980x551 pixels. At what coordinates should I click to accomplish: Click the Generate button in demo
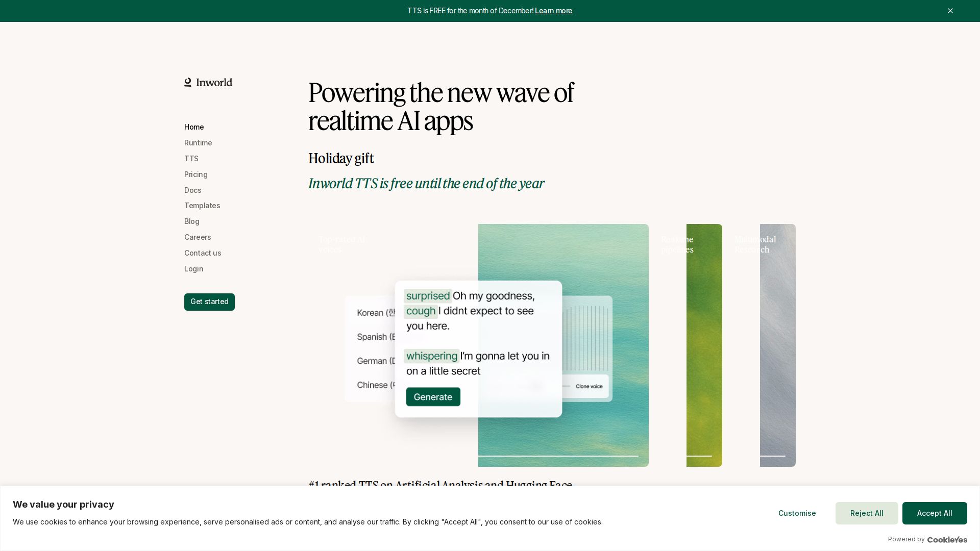433,397
